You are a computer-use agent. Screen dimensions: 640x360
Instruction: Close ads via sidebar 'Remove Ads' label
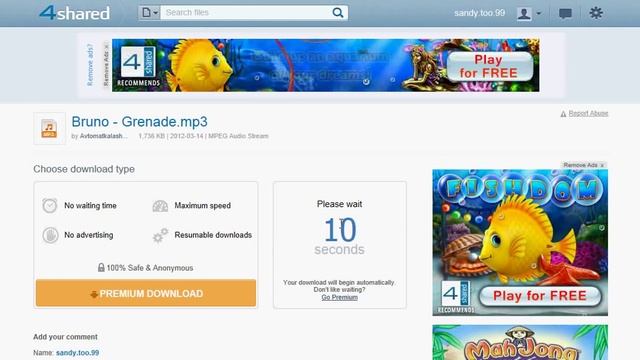(584, 165)
